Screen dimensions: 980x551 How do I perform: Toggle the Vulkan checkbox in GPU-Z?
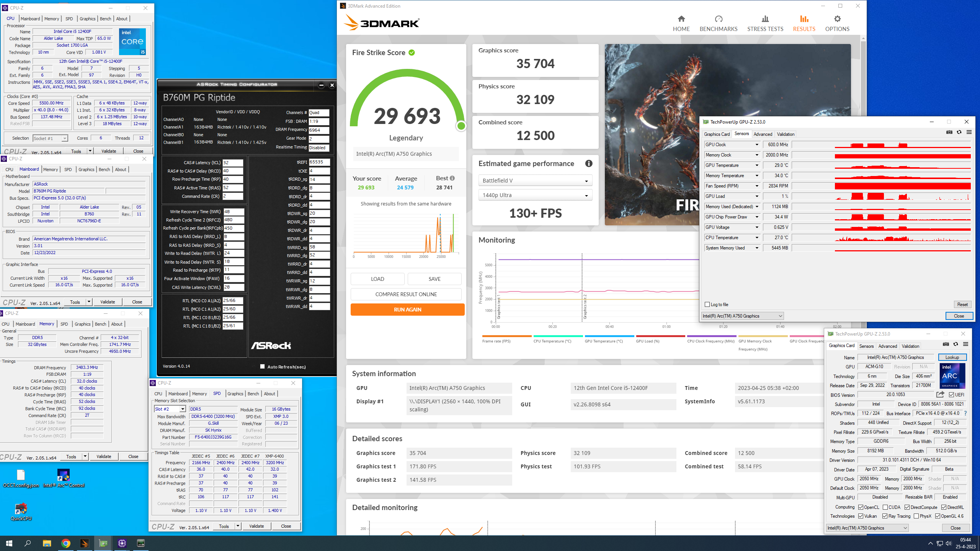(861, 516)
